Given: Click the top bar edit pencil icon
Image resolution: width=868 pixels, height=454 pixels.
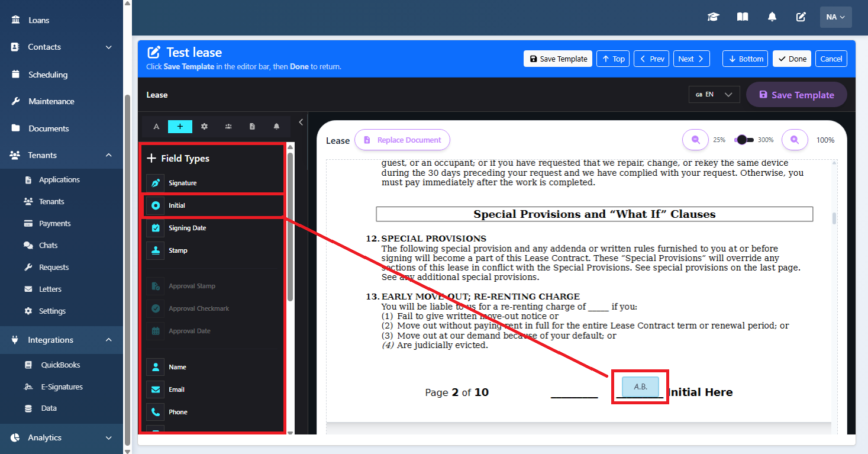Looking at the screenshot, I should click(801, 17).
